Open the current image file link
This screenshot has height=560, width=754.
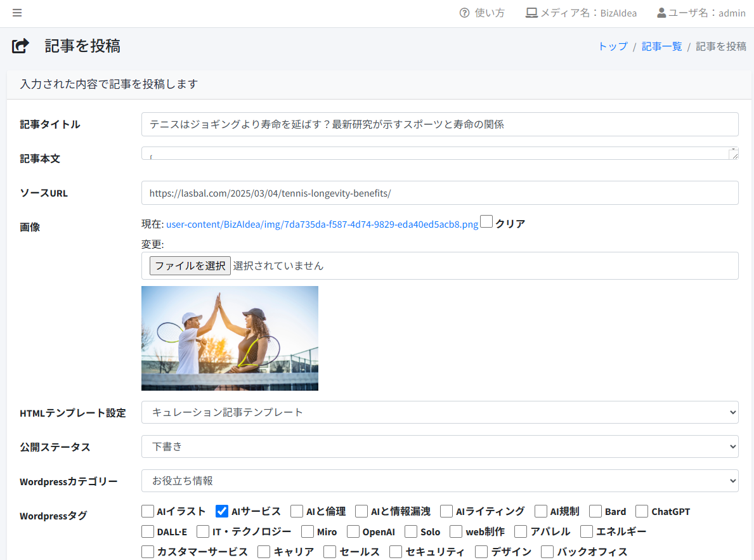point(321,223)
